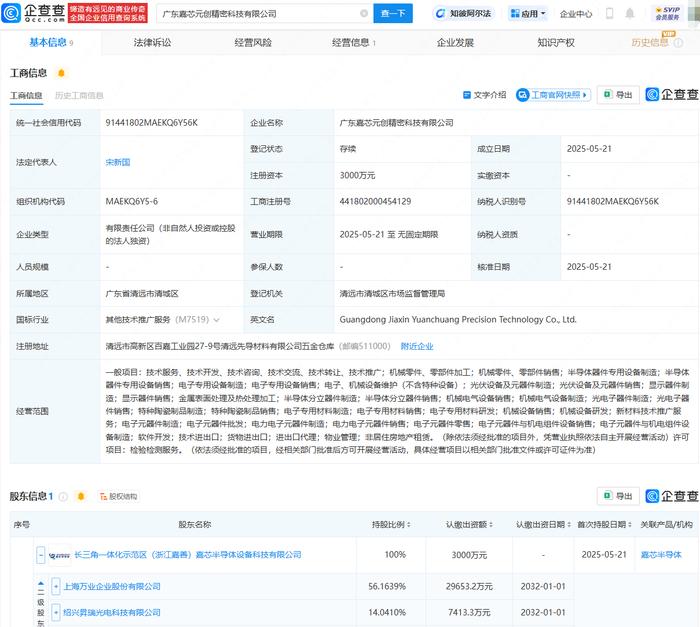
Task: Switch to the 法律诉讼 tab
Action: pos(152,42)
